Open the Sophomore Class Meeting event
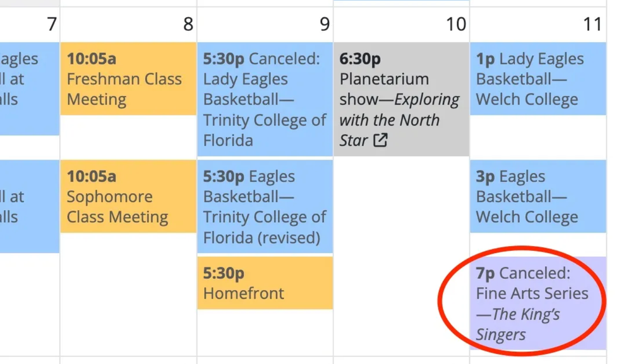 click(128, 196)
